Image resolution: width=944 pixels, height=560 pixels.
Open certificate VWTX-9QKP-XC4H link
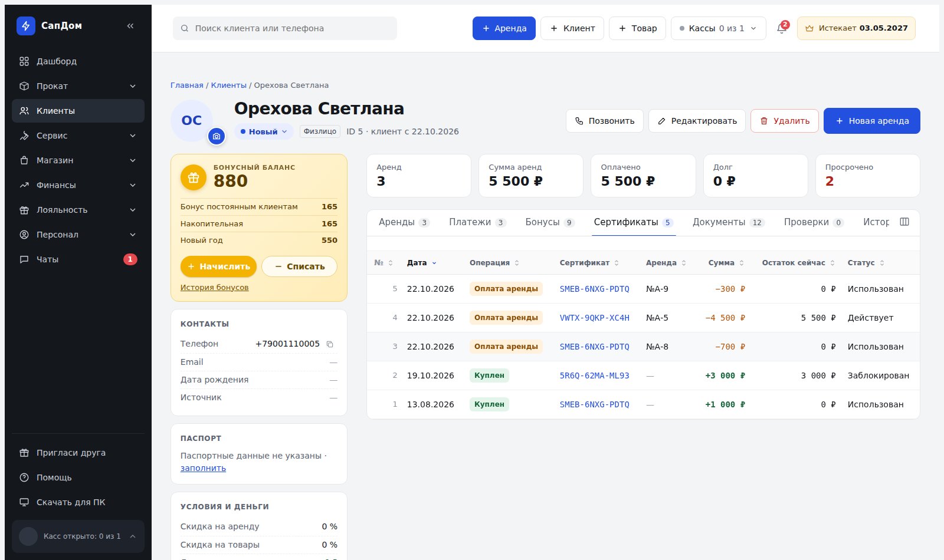(x=594, y=318)
